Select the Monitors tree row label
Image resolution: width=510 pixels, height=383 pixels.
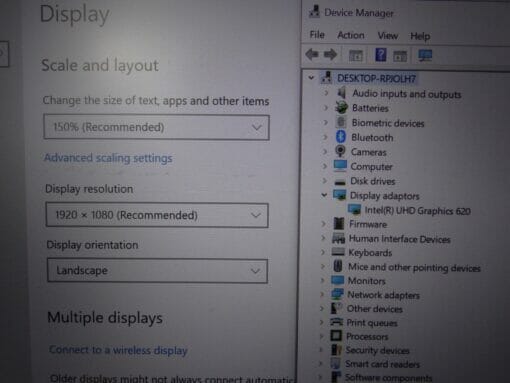click(x=367, y=281)
